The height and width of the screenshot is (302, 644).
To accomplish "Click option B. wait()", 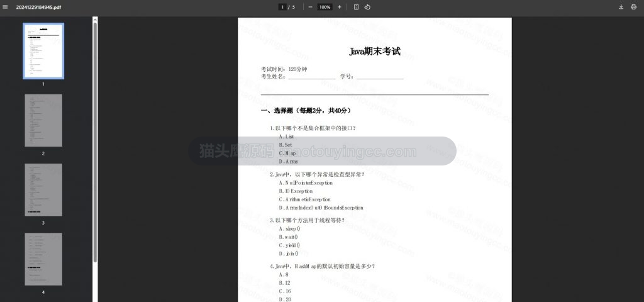I will click(x=288, y=237).
